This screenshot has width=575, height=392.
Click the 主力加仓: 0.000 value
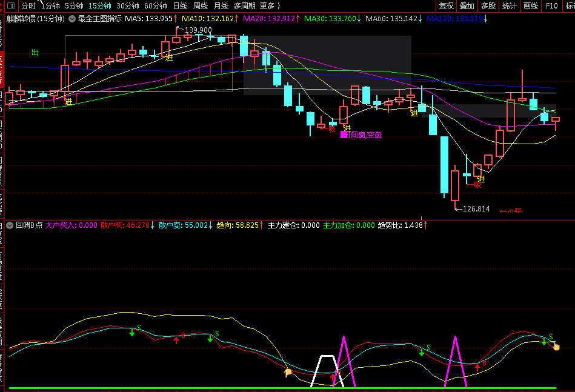click(x=349, y=225)
